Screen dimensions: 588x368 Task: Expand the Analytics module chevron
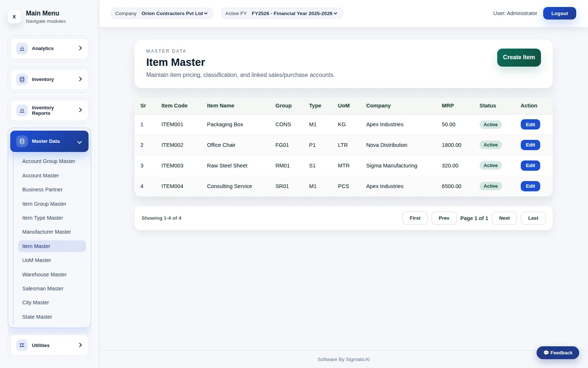tap(80, 48)
